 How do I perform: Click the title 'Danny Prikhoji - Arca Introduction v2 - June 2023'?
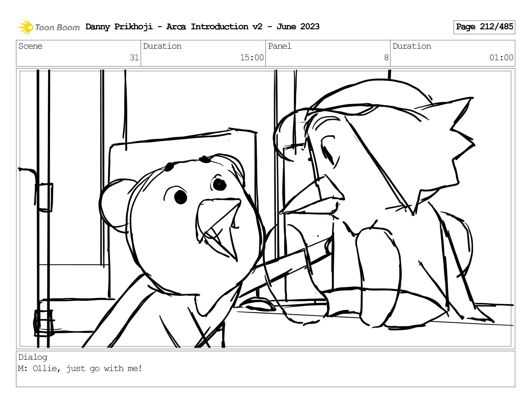202,27
